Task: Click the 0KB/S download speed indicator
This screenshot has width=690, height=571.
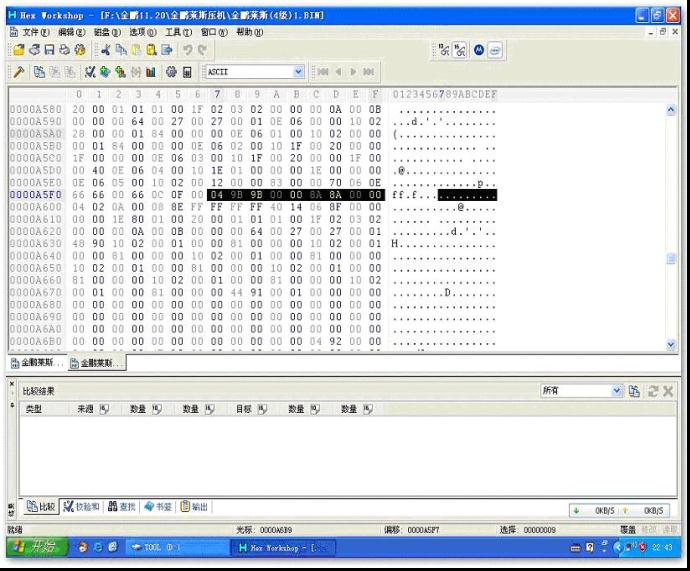Action: coord(597,510)
